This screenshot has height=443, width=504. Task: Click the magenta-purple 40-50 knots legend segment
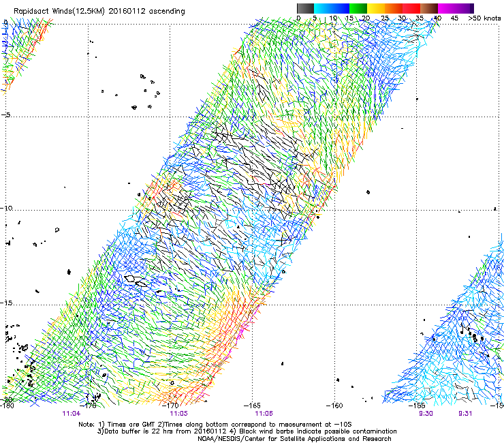[x=456, y=8]
